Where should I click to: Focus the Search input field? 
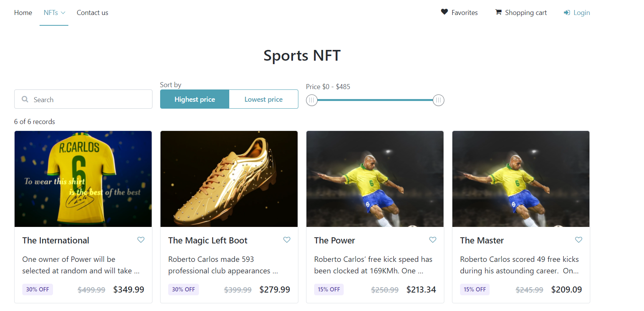tap(88, 99)
